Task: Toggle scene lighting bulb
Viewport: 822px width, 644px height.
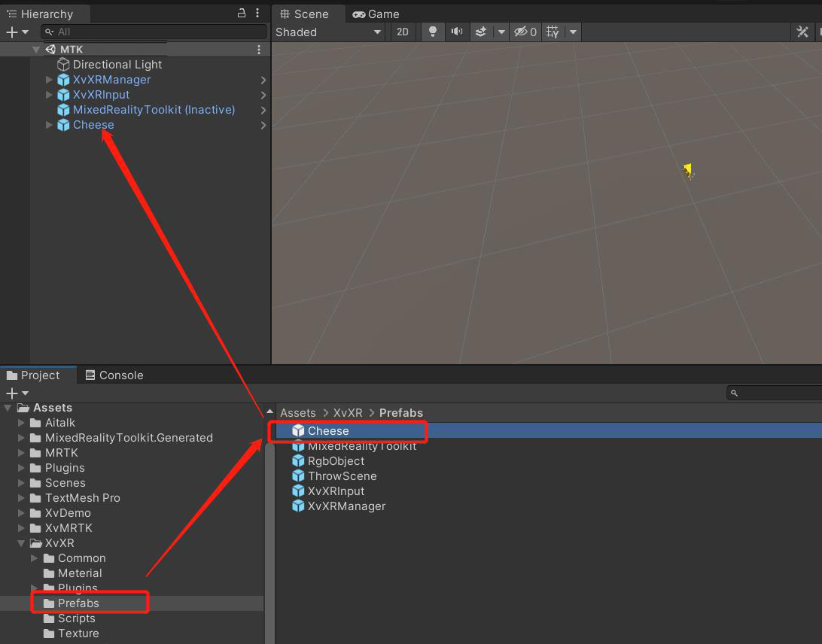Action: [x=433, y=32]
